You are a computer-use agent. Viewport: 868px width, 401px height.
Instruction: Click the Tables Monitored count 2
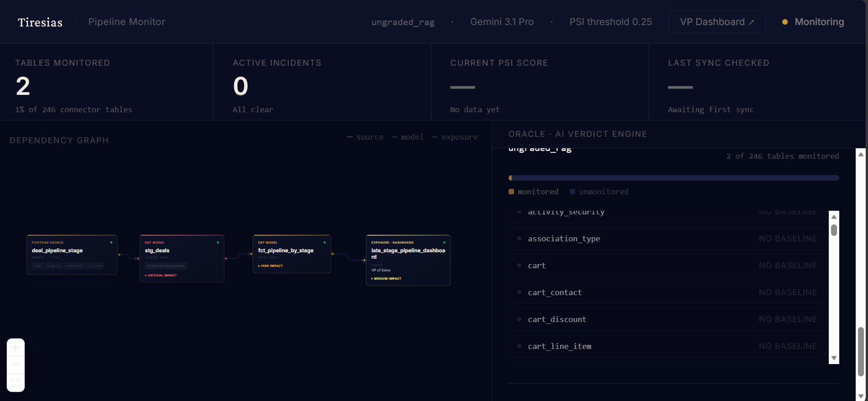pyautogui.click(x=23, y=86)
